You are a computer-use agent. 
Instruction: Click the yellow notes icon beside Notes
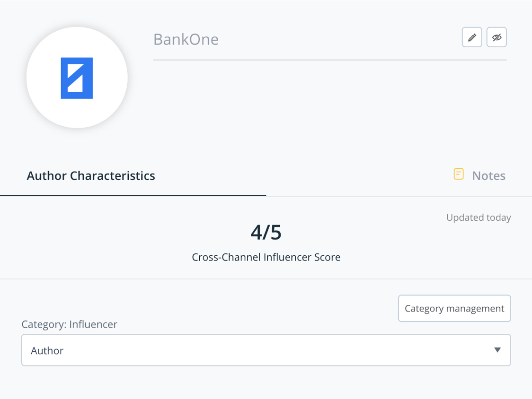click(458, 174)
